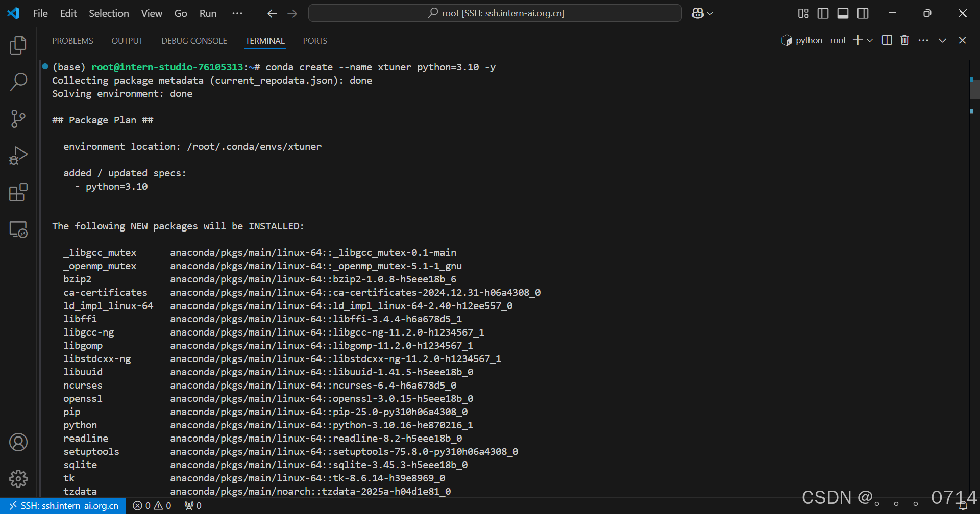Click the command decoration dot beside prompt
The height and width of the screenshot is (514, 980).
tap(45, 66)
